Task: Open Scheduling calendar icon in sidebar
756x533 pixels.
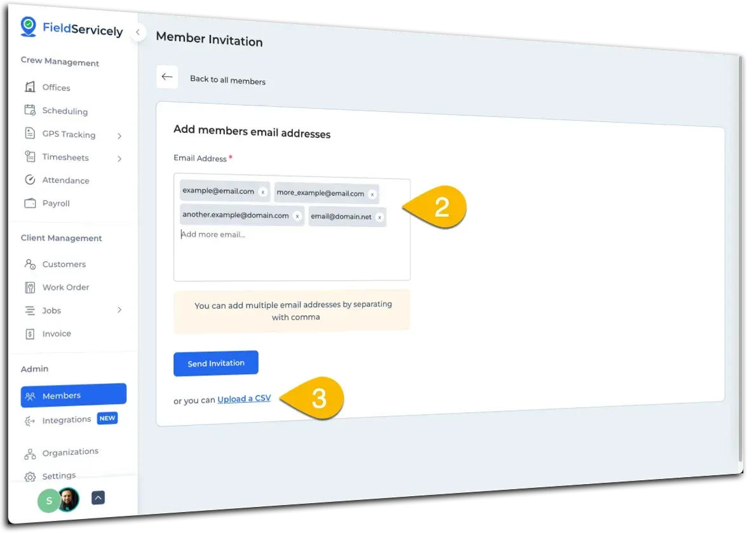Action: tap(30, 110)
